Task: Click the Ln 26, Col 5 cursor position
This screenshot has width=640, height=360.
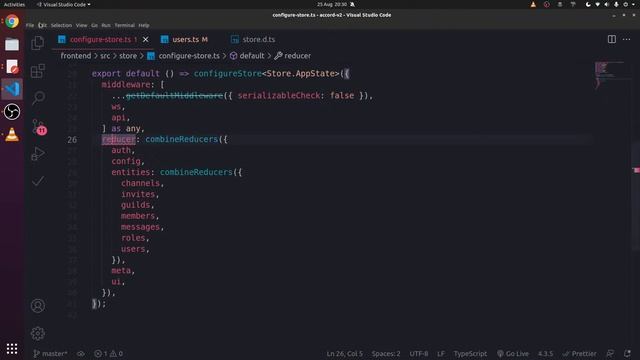Action: (x=344, y=354)
